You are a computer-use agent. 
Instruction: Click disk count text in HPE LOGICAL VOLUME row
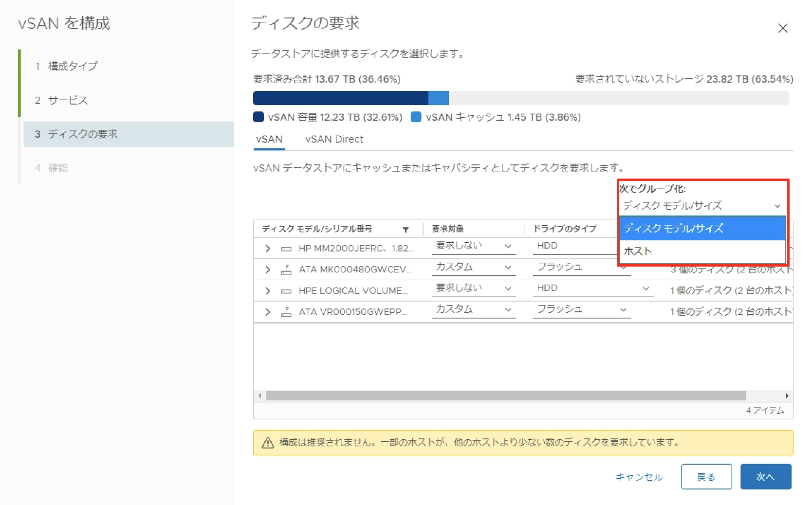coord(731,291)
